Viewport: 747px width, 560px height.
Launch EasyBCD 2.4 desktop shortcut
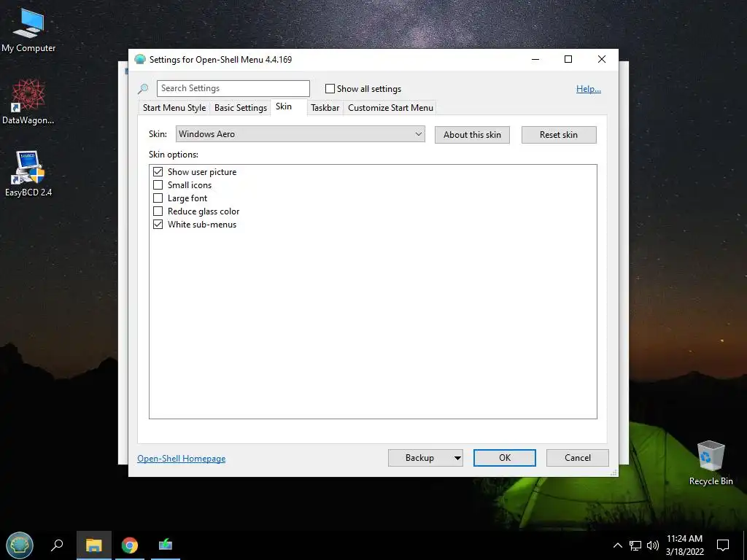tap(28, 174)
